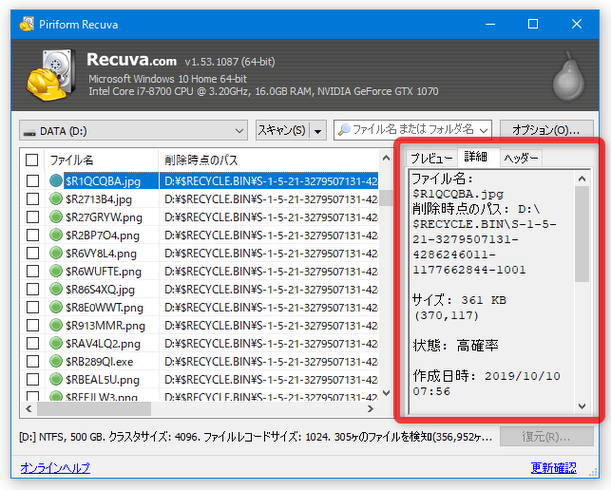Check the box for $R6VY8L4.png
Image resolution: width=611 pixels, height=490 pixels.
tap(33, 253)
